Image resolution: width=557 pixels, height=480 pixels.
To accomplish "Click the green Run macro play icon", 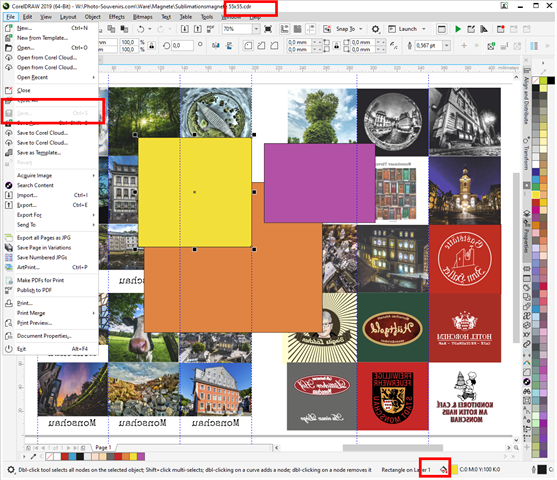I will tap(458, 29).
